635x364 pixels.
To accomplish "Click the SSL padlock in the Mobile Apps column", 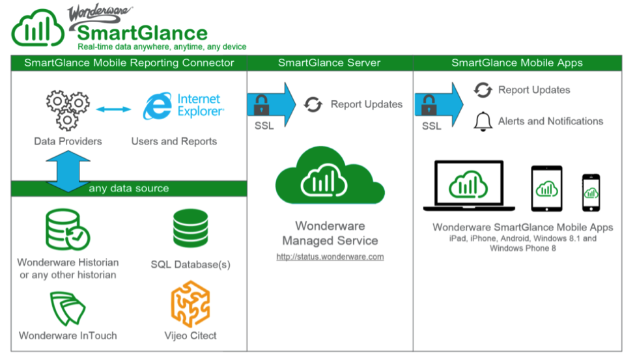I will (430, 104).
